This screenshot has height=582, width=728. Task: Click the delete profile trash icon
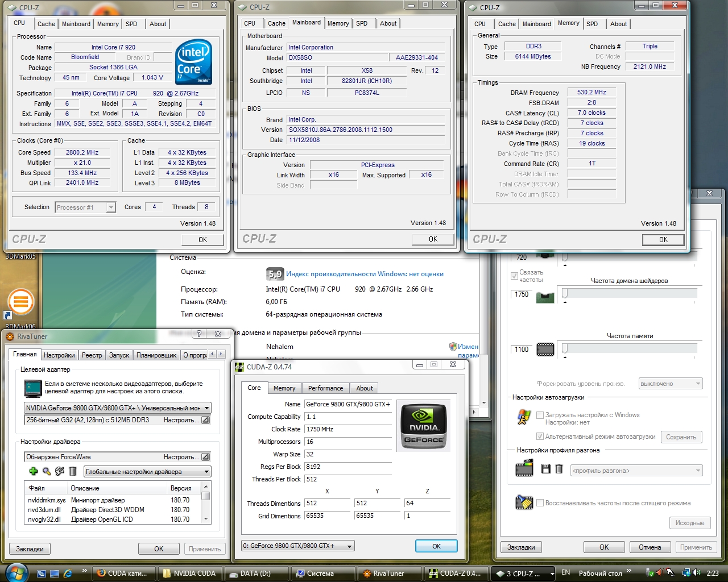point(559,469)
